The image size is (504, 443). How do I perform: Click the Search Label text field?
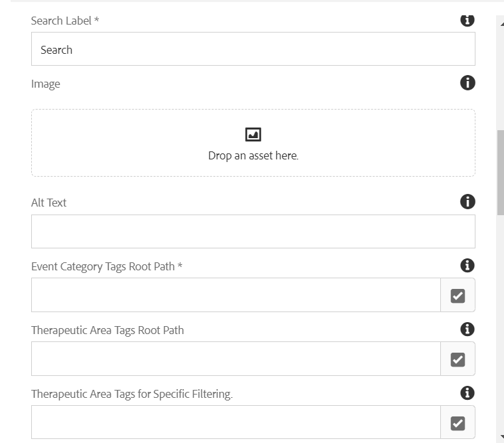pos(253,49)
